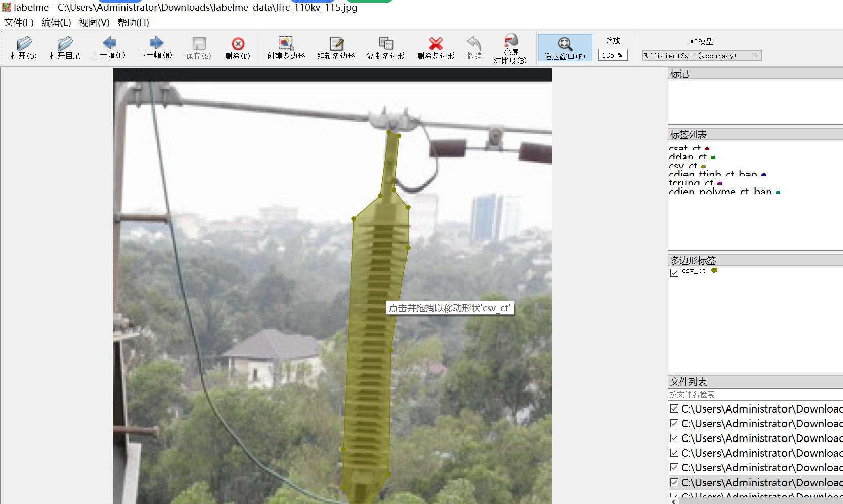Image resolution: width=843 pixels, height=504 pixels.
Task: Click Duplicate Polygon (复制多边形) icon
Action: 386,48
